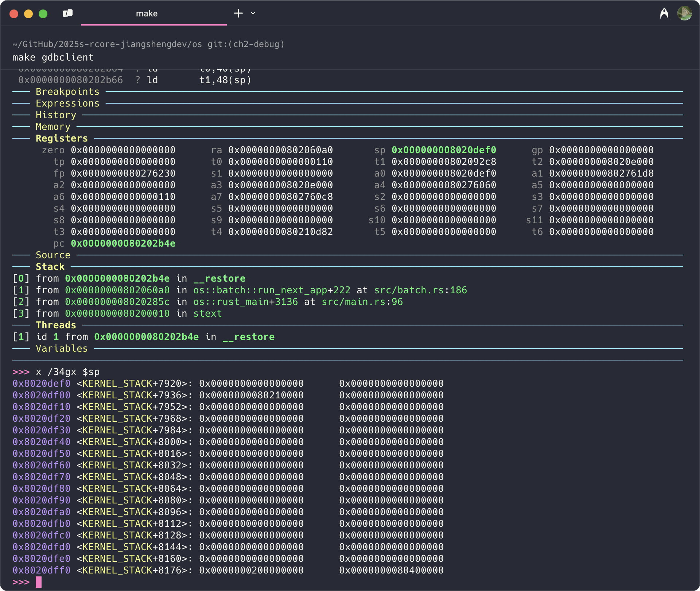Click the red close window button

pyautogui.click(x=14, y=14)
